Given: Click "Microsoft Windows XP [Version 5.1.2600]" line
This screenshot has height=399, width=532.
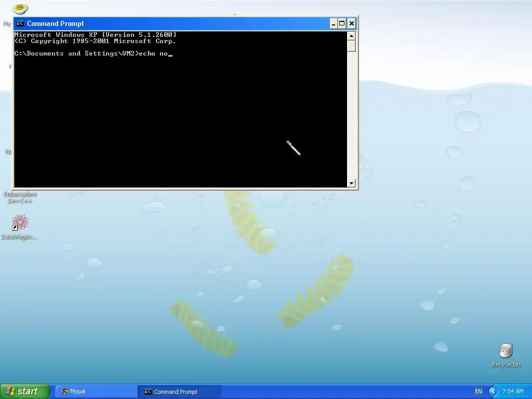Looking at the screenshot, I should pos(96,35).
